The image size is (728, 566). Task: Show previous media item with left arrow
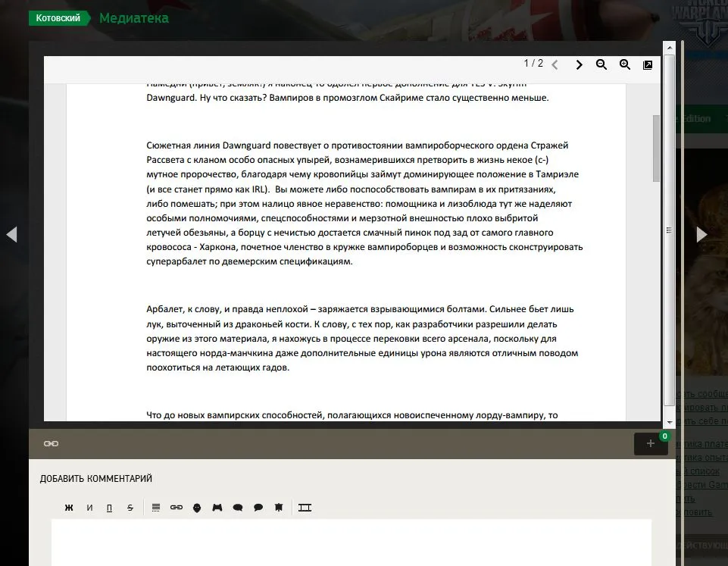tap(11, 234)
